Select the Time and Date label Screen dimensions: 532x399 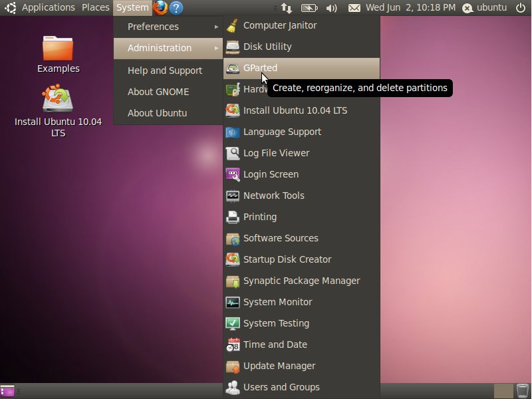275,344
